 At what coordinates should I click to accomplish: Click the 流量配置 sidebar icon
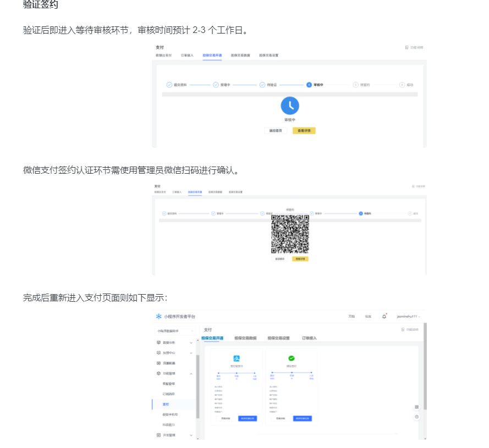click(158, 363)
